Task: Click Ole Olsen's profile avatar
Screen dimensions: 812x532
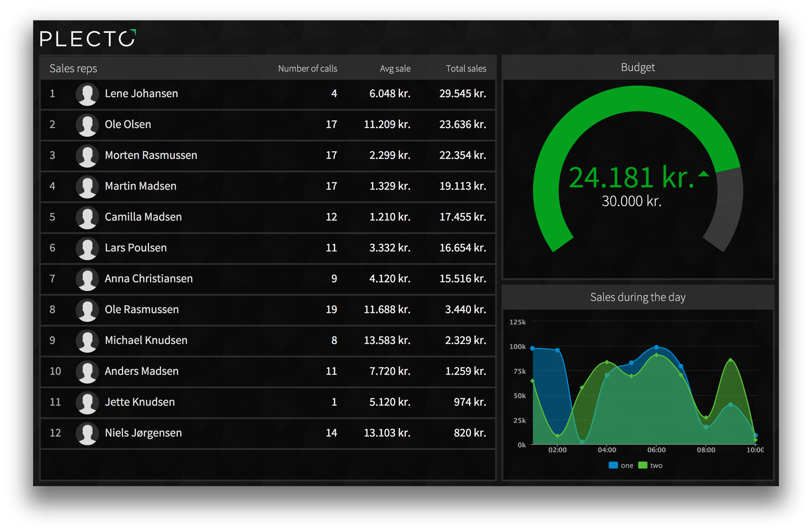Action: 87,125
